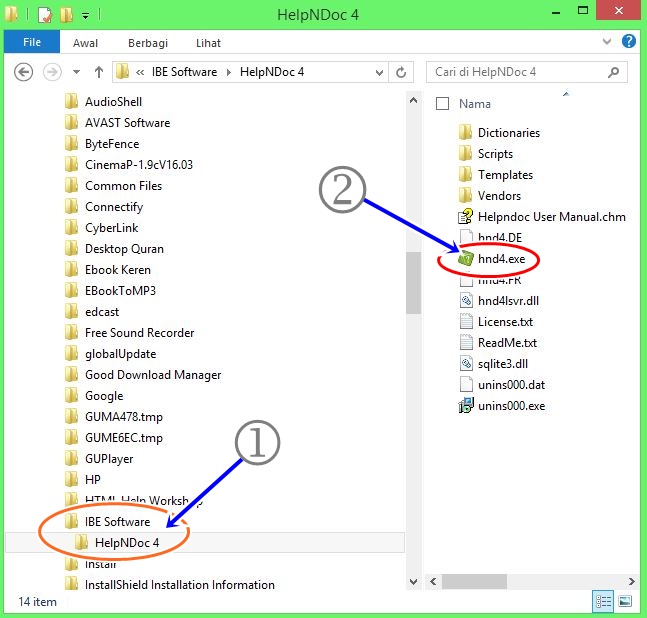
Task: Select Desktop Quran folder in tree
Action: tap(114, 249)
